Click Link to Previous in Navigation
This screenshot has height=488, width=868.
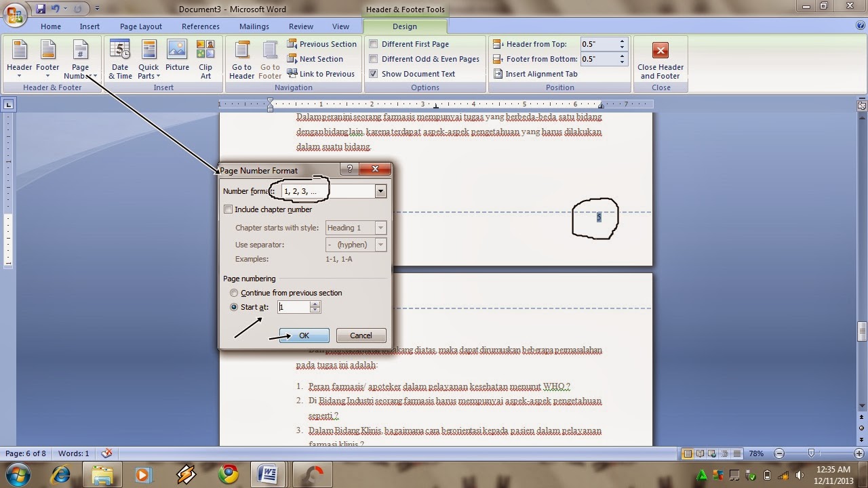(321, 74)
